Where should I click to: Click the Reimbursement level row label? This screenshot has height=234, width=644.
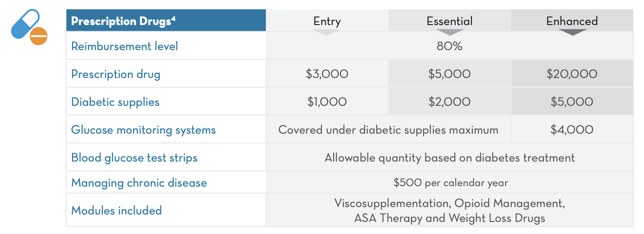(x=124, y=46)
